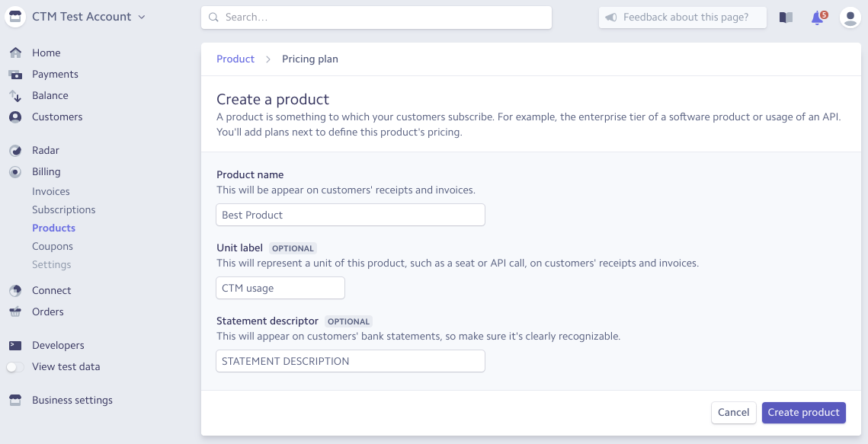Screen dimensions: 868x444
Task: Open Subscriptions under Billing
Action: coord(64,209)
